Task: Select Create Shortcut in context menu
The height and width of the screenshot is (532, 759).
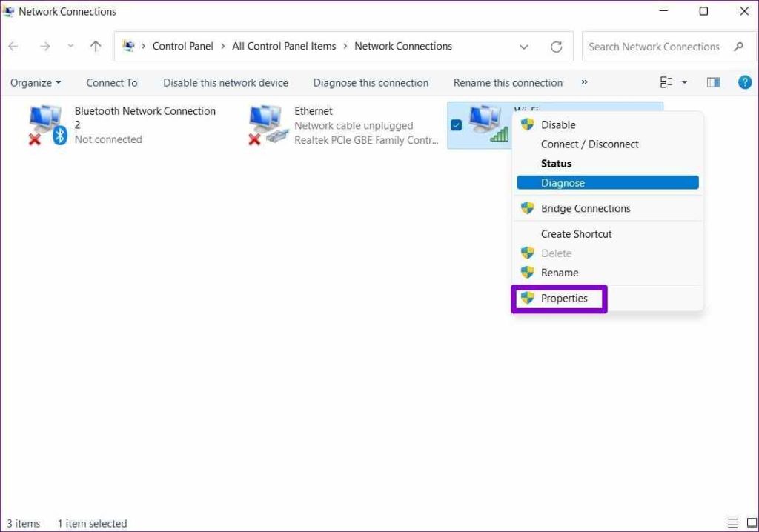Action: click(608, 234)
